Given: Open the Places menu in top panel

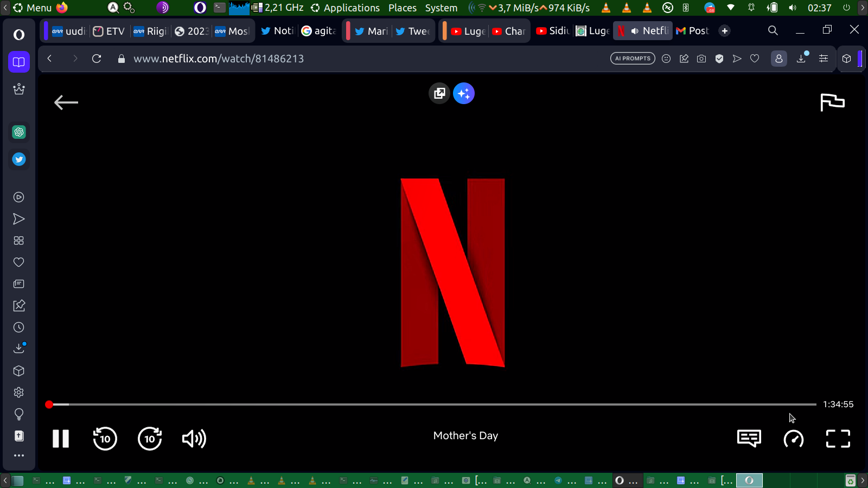Looking at the screenshot, I should point(403,8).
